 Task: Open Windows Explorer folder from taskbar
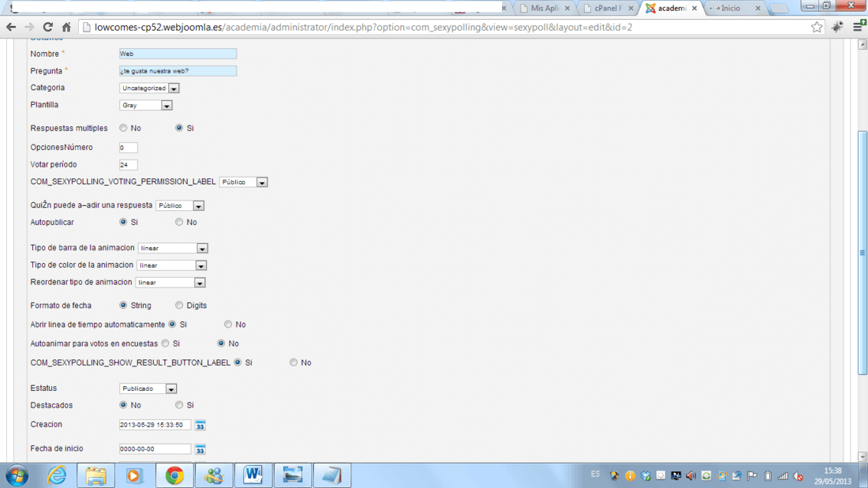[x=95, y=476]
